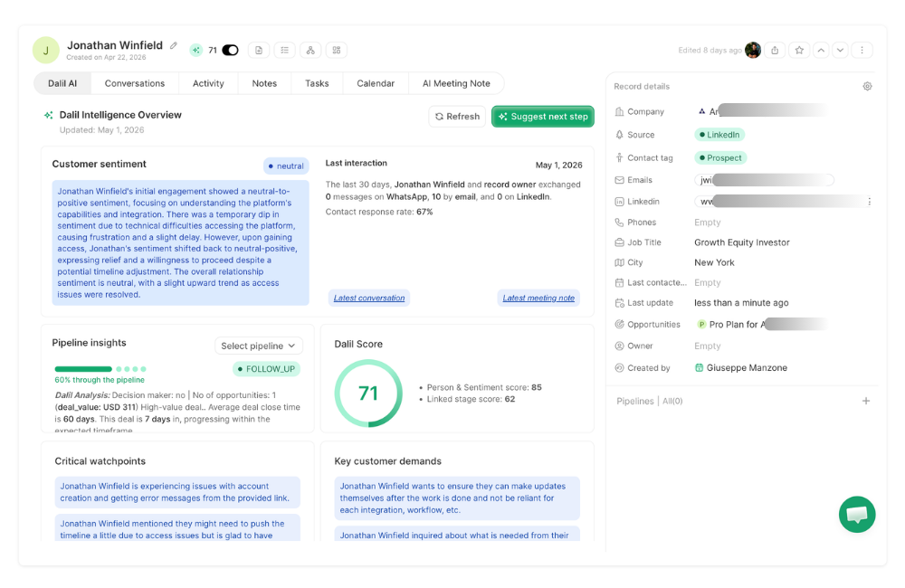This screenshot has height=588, width=905.
Task: Open the Latest conversation link
Action: coord(369,298)
